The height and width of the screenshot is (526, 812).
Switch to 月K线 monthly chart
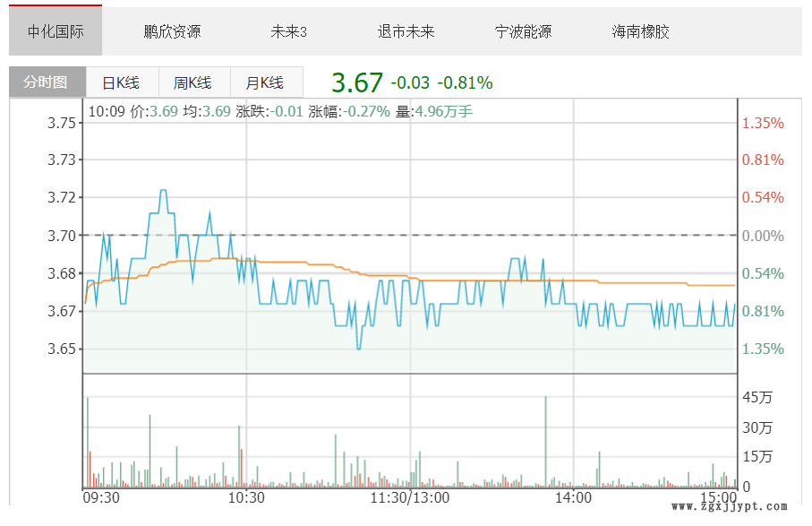(x=266, y=82)
